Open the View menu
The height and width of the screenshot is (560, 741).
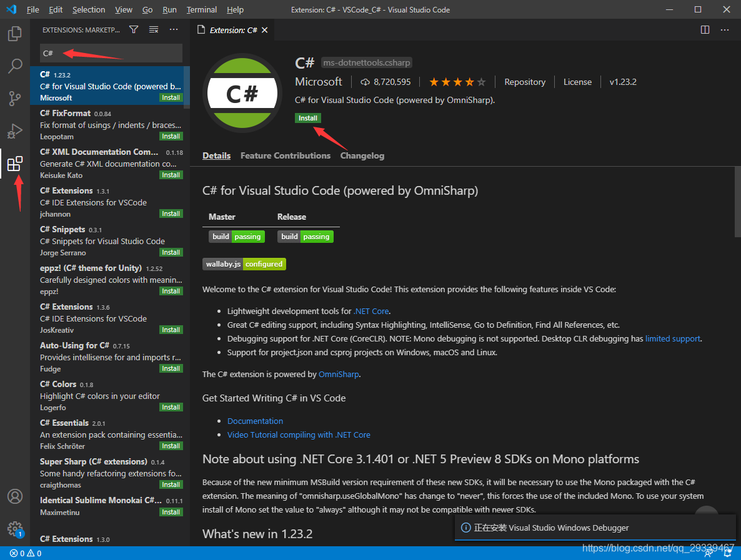click(123, 9)
